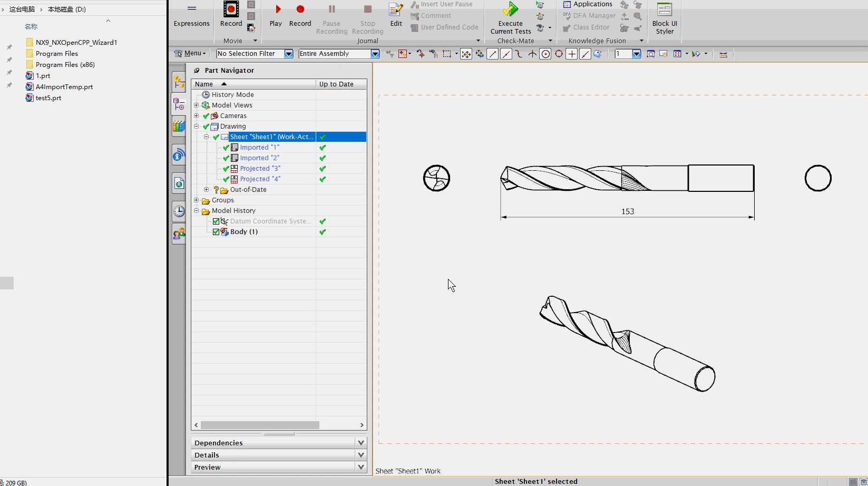Toggle Body (1) feature checkbox
This screenshot has width=868, height=486.
pyautogui.click(x=216, y=232)
